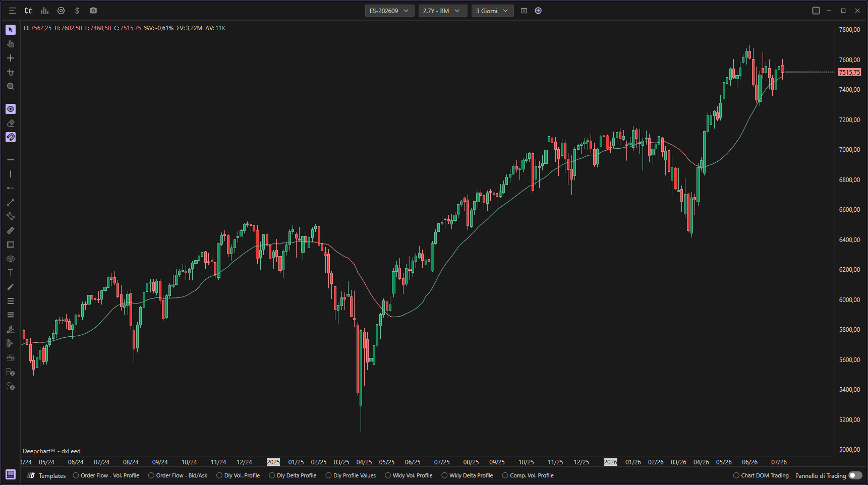Screen dimensions: 868x485
Task: Click the close price value C:7515,75
Action: click(x=128, y=28)
